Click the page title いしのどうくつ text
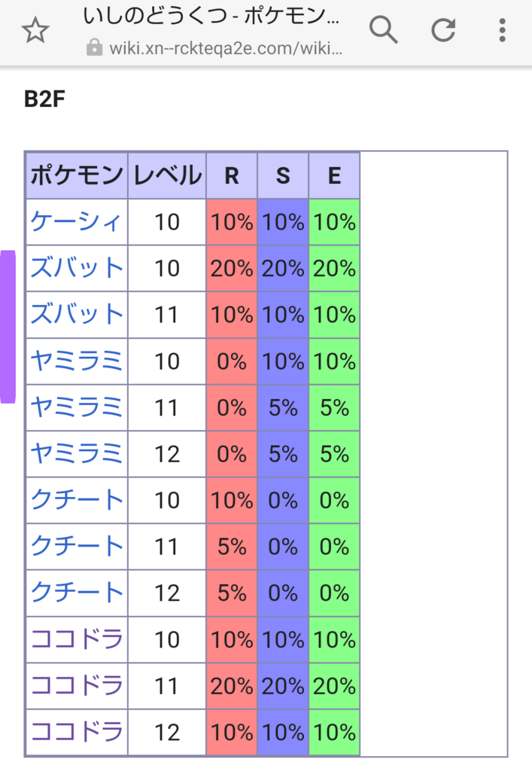 [154, 16]
